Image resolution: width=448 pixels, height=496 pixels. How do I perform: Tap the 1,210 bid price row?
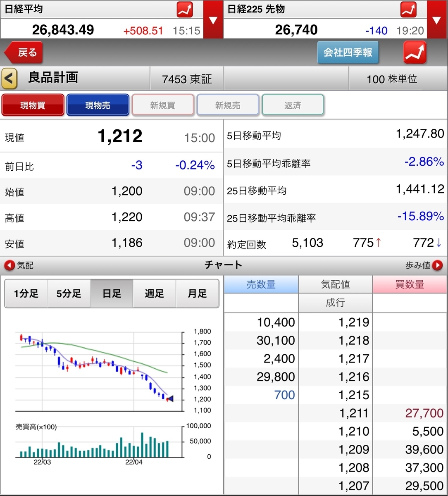[x=335, y=432]
